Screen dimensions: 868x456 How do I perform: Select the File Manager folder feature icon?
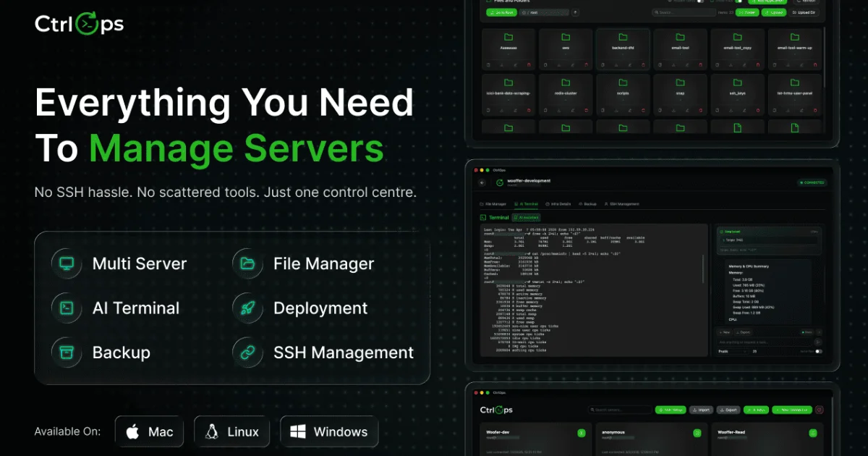pyautogui.click(x=247, y=263)
